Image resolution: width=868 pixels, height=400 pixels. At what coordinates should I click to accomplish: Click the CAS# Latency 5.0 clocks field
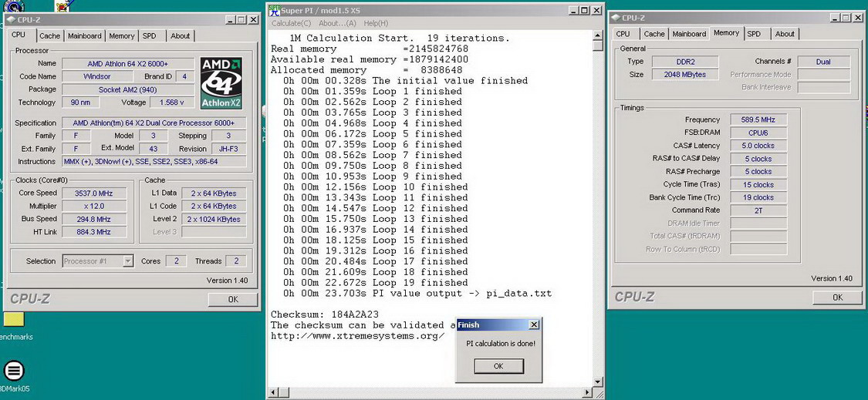[x=759, y=146]
